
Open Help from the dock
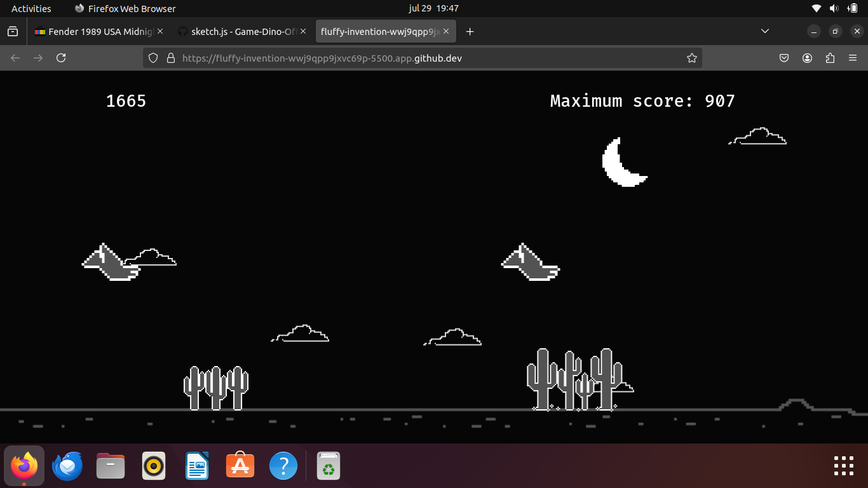coord(283,466)
